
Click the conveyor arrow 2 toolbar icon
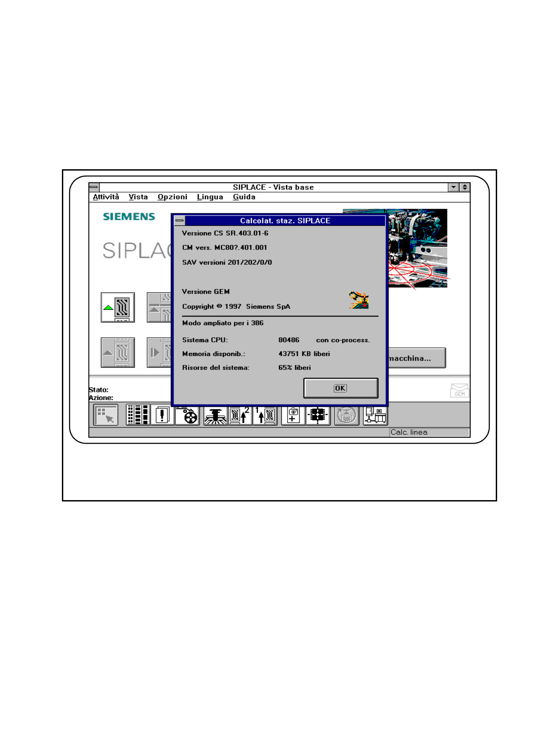240,415
